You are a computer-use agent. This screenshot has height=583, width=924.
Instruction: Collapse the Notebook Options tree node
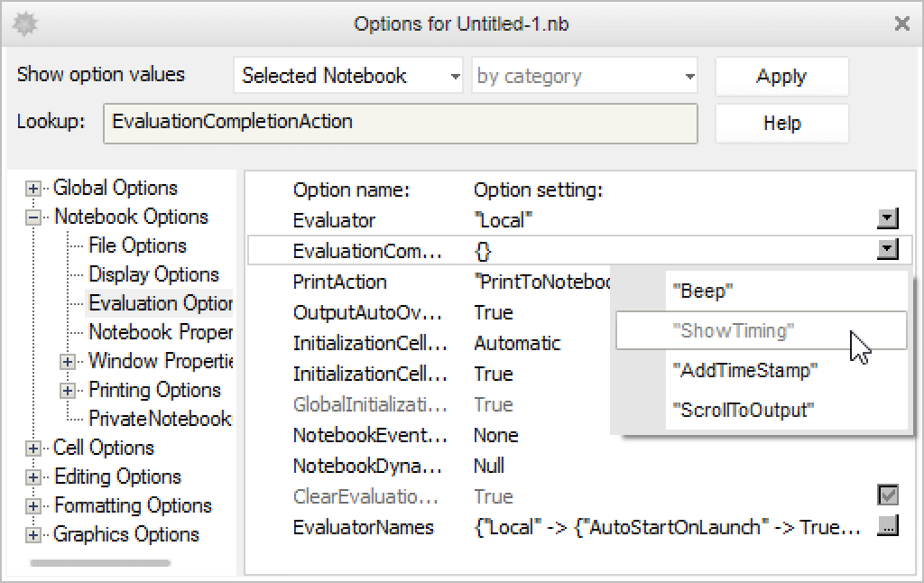pyautogui.click(x=34, y=217)
